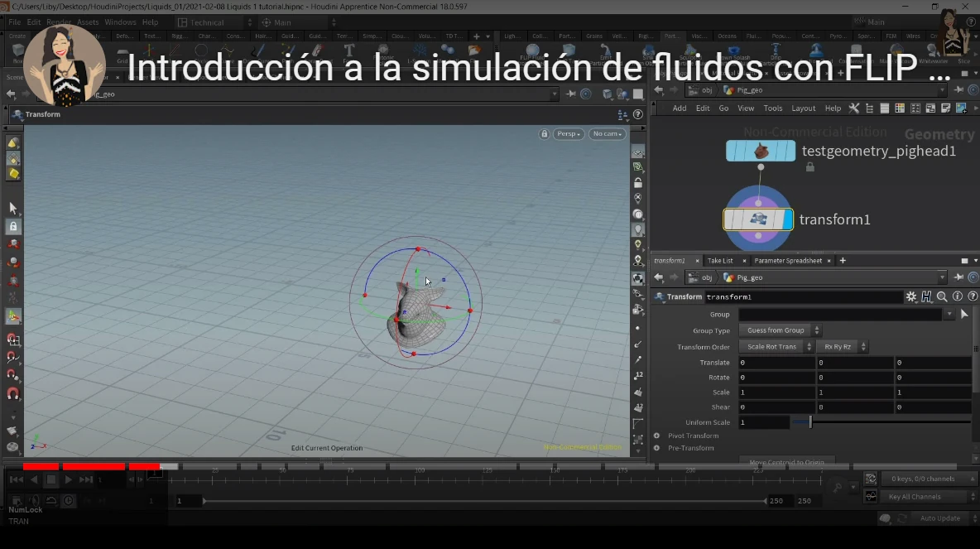Click the frame range slider bar
The image size is (980, 549).
coord(484,501)
